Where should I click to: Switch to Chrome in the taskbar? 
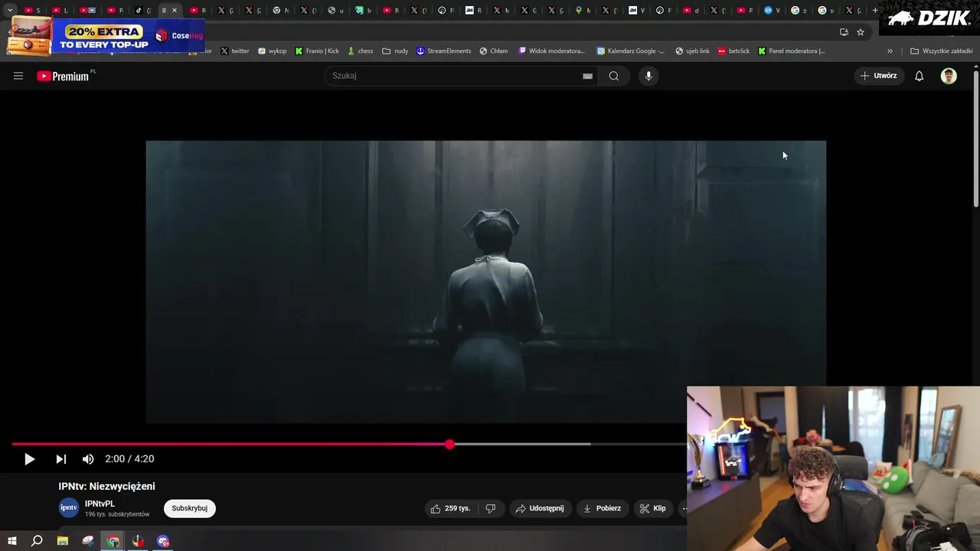click(113, 541)
